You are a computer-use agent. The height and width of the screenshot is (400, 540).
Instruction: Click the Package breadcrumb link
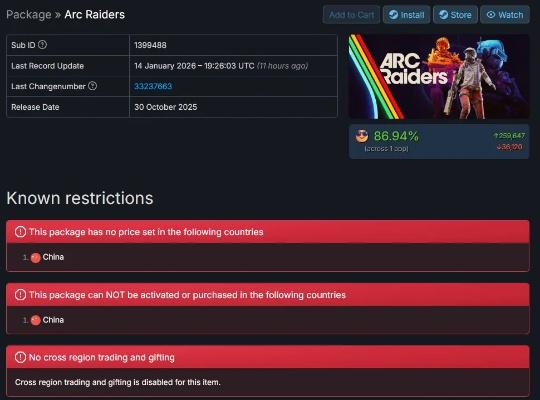coord(29,14)
